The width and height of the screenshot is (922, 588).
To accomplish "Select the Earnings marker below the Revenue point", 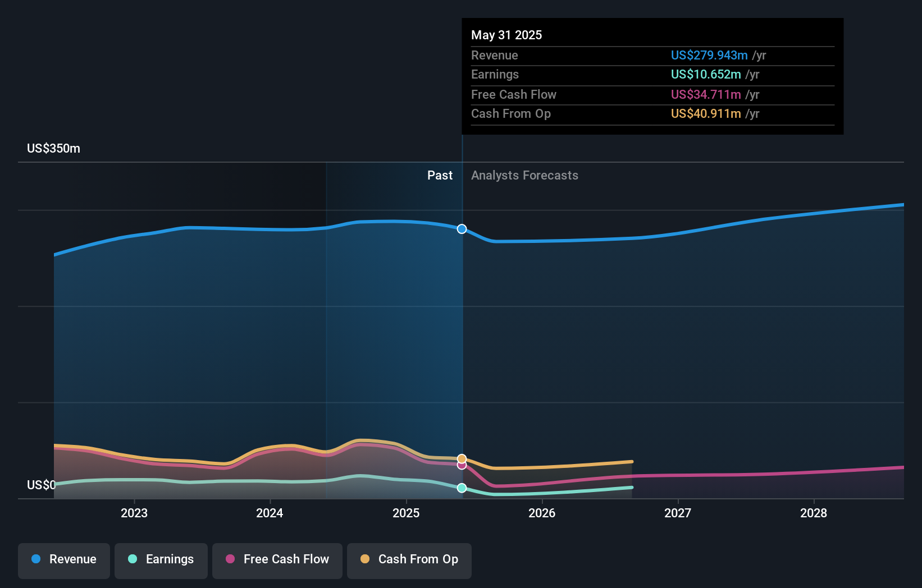I will point(462,488).
